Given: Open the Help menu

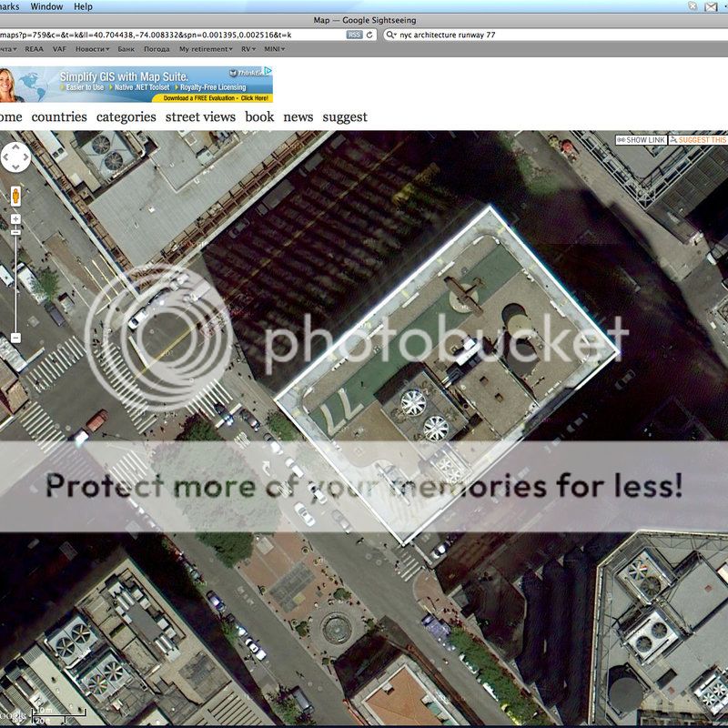Looking at the screenshot, I should pyautogui.click(x=83, y=6).
